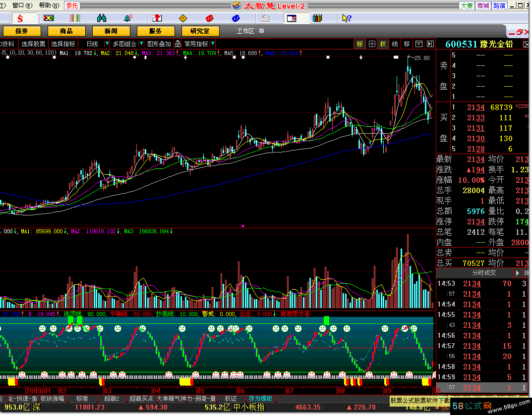Click the red circular phi icon
532x415 pixels.
209,18
